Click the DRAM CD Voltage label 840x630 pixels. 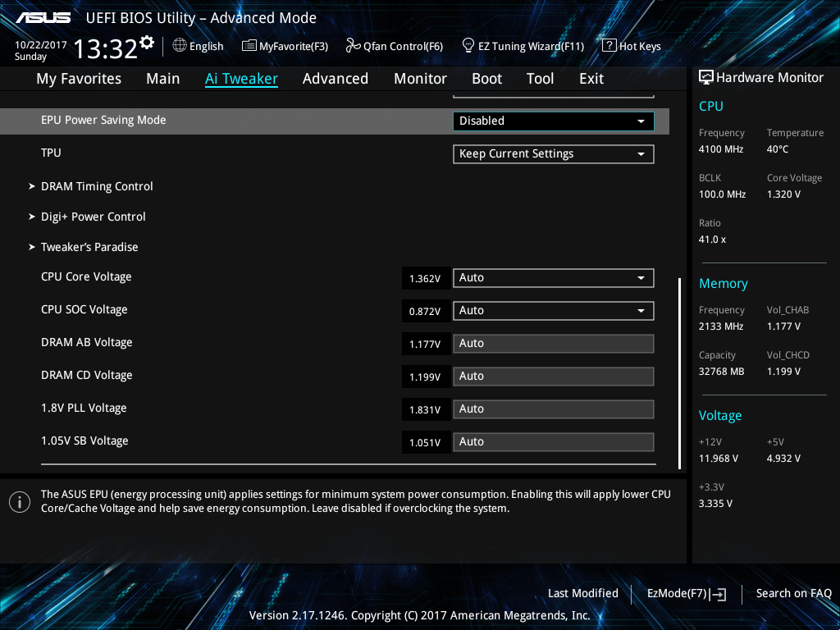tap(87, 375)
